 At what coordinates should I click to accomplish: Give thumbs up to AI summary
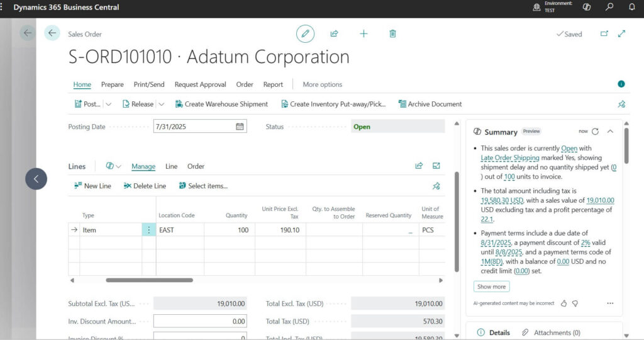point(563,303)
